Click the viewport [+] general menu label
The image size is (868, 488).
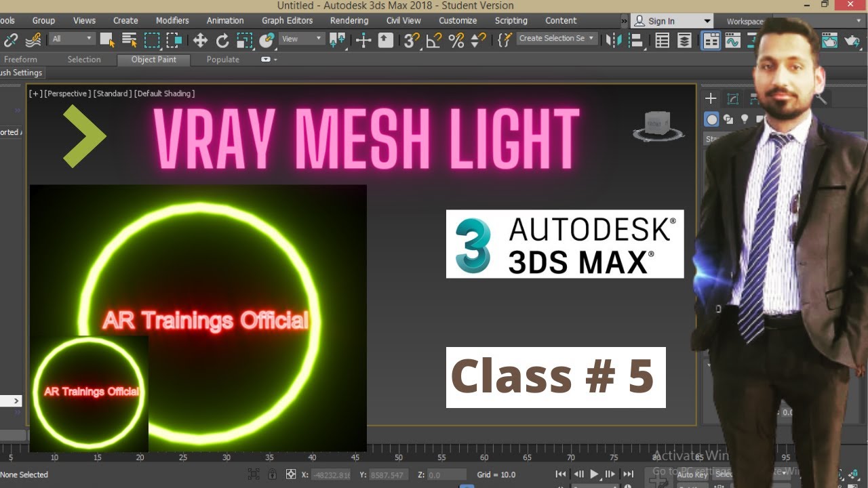35,94
